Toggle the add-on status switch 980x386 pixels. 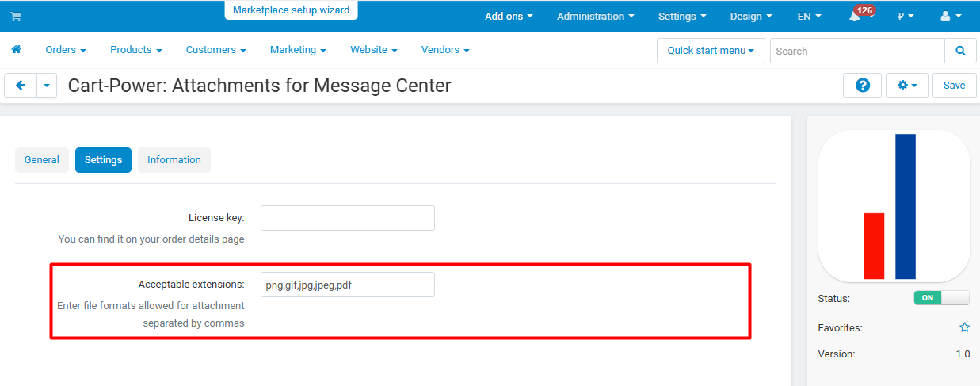click(x=941, y=298)
